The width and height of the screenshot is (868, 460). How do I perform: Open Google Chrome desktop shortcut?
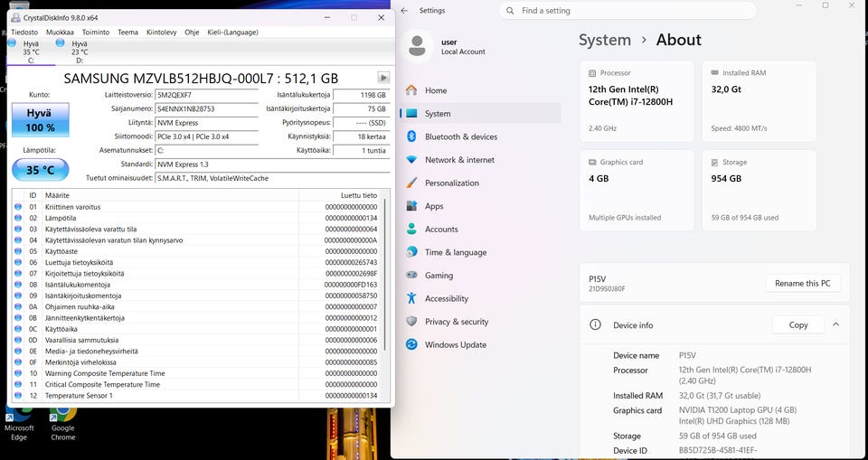63,424
